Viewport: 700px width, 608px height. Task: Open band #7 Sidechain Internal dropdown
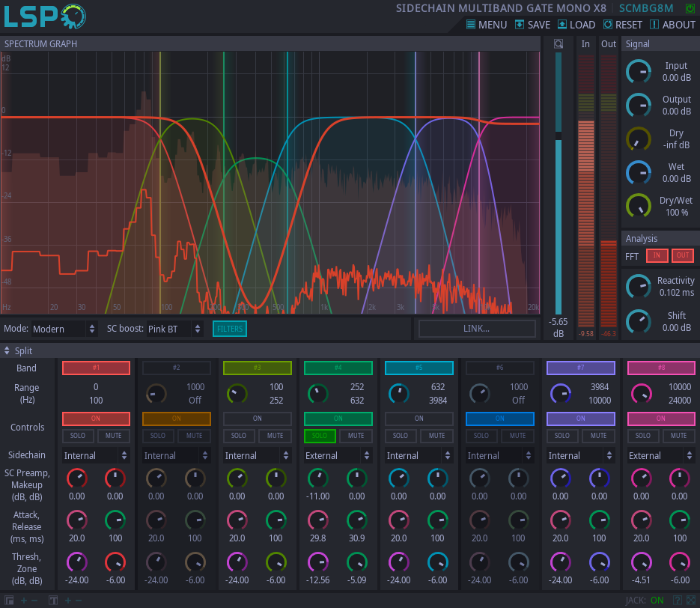tap(580, 456)
